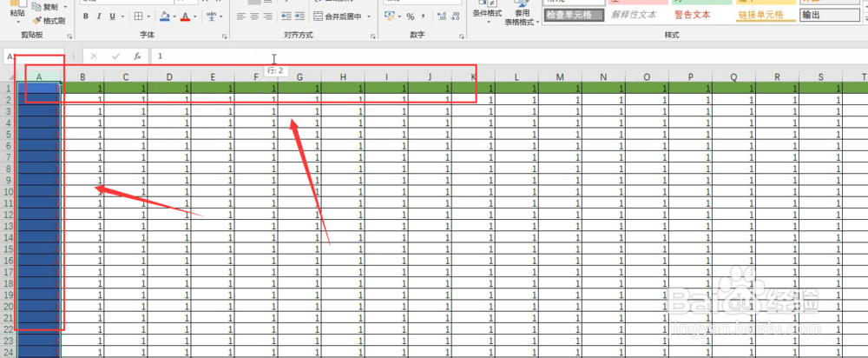Increase the indent

[x=299, y=17]
